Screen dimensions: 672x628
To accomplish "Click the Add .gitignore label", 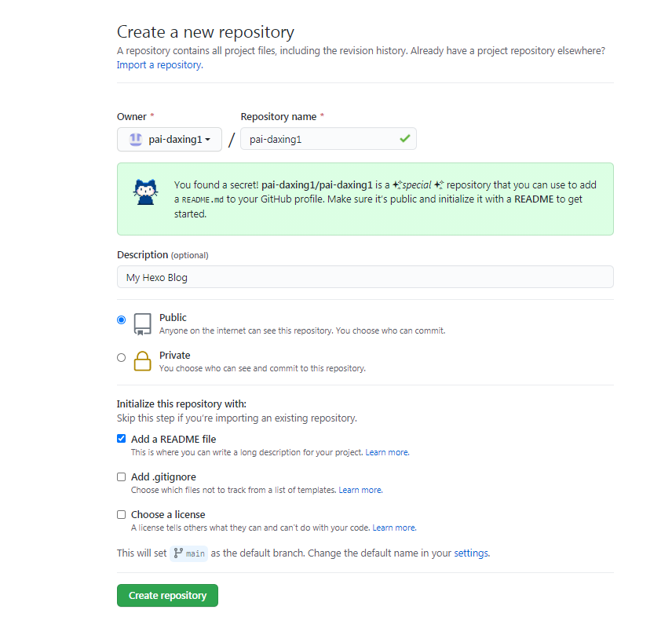I will (x=163, y=476).
